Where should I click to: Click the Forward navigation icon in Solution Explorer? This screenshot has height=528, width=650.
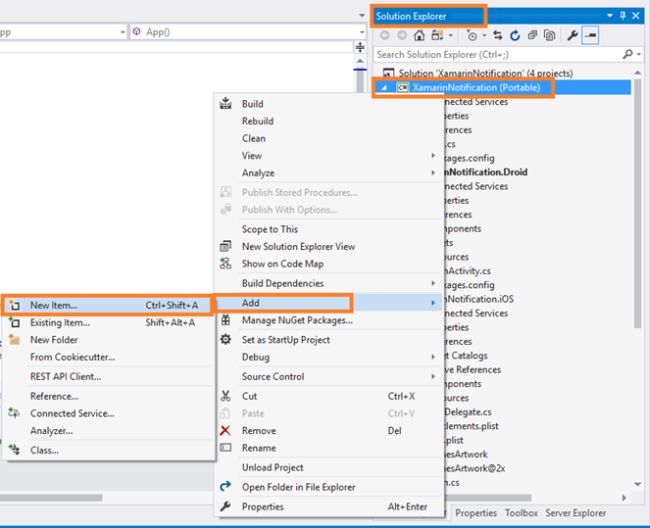pyautogui.click(x=402, y=35)
